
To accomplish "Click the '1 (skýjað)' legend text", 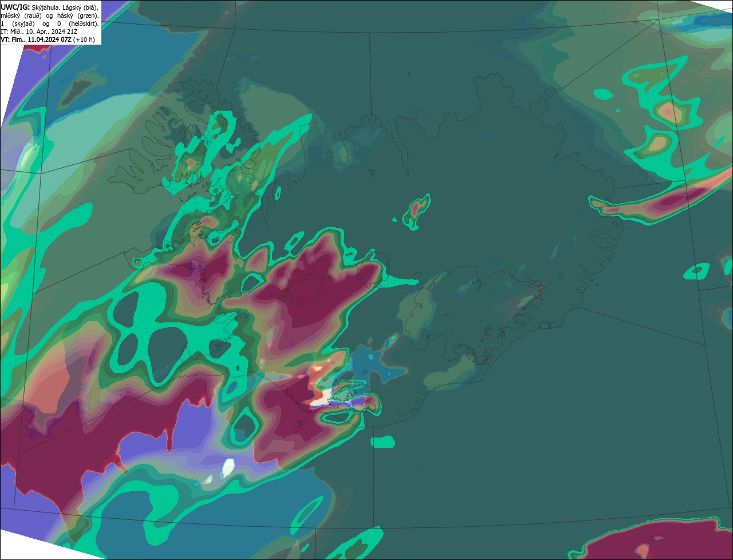I will pyautogui.click(x=18, y=24).
